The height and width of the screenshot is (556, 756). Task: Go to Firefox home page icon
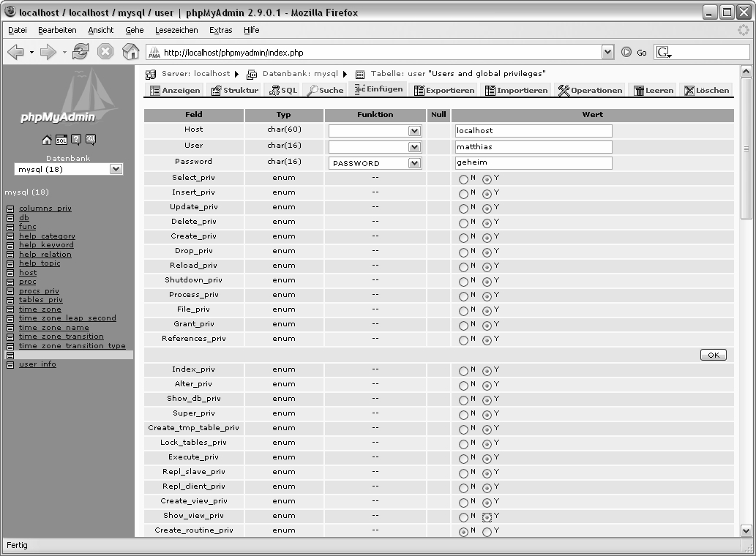click(x=130, y=52)
